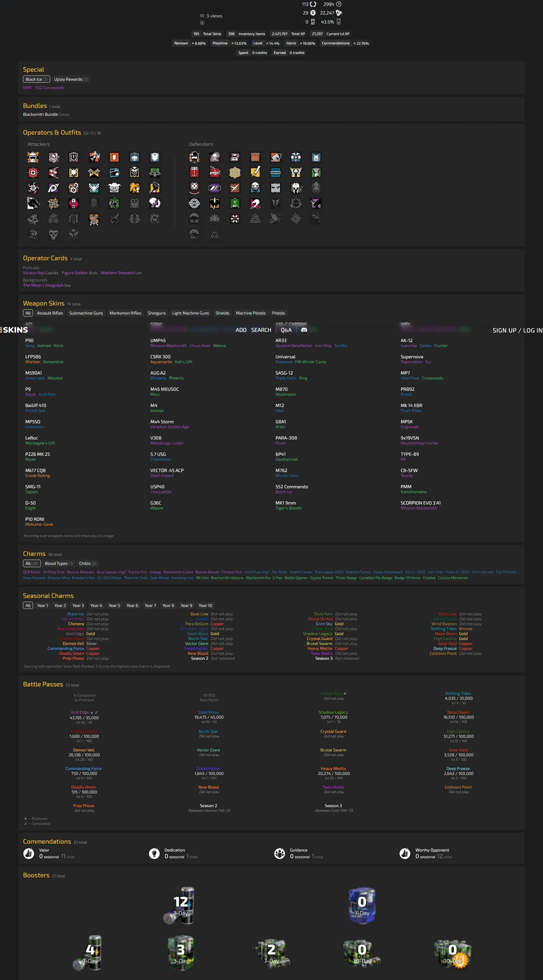
Task: Click the Kapkan hook operator icon
Action: point(194,173)
